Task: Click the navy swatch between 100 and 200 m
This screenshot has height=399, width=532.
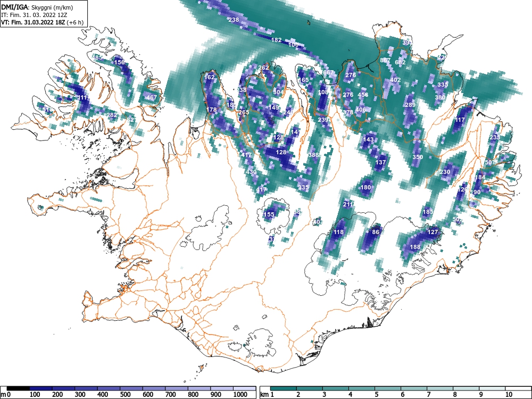Action: click(x=41, y=388)
